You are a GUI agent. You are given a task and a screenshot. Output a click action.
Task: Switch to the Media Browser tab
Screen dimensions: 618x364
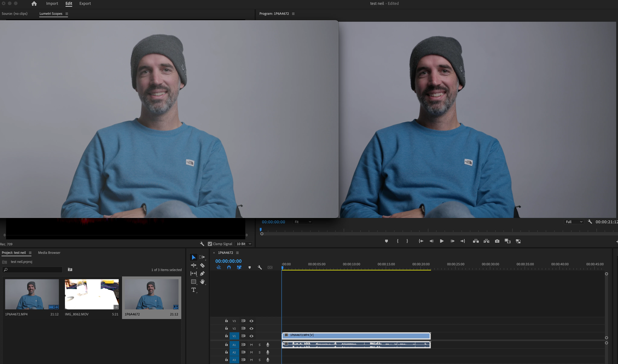(49, 253)
